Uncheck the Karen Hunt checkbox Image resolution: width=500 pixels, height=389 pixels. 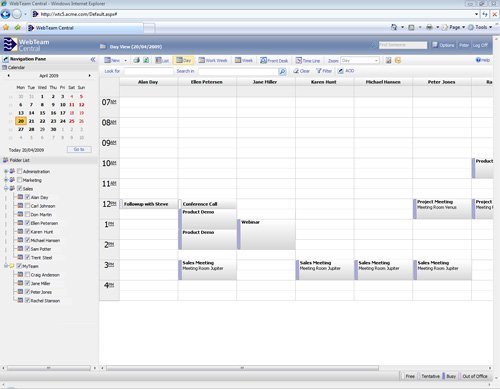pos(28,231)
